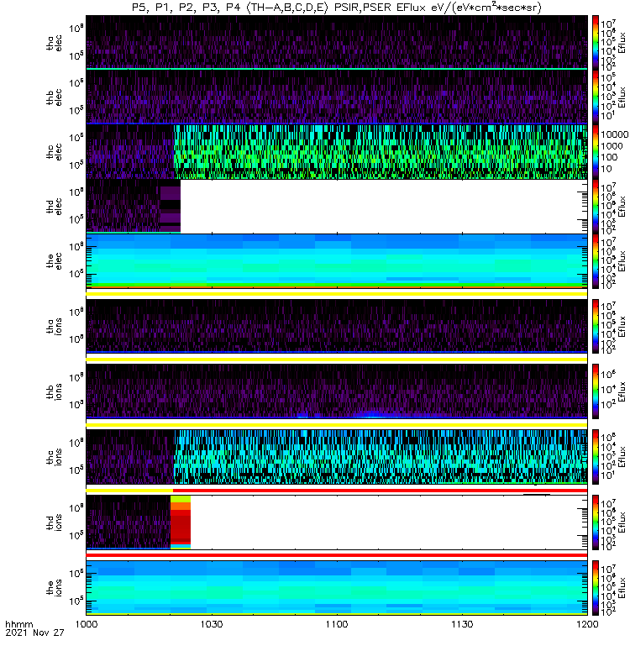The image size is (630, 672).
Task: Click the thb elec spectrogram panel
Action: click(x=336, y=96)
